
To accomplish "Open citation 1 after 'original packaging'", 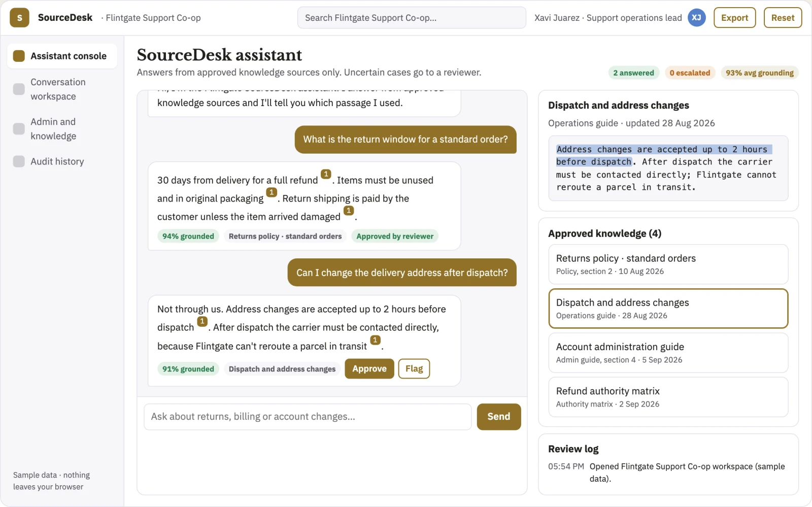I will click(272, 192).
